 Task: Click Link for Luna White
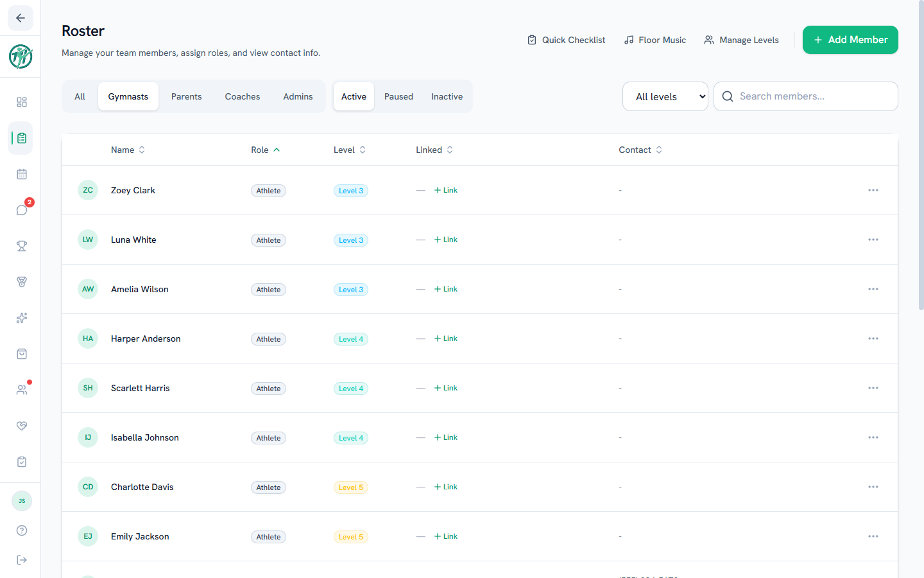coord(446,240)
